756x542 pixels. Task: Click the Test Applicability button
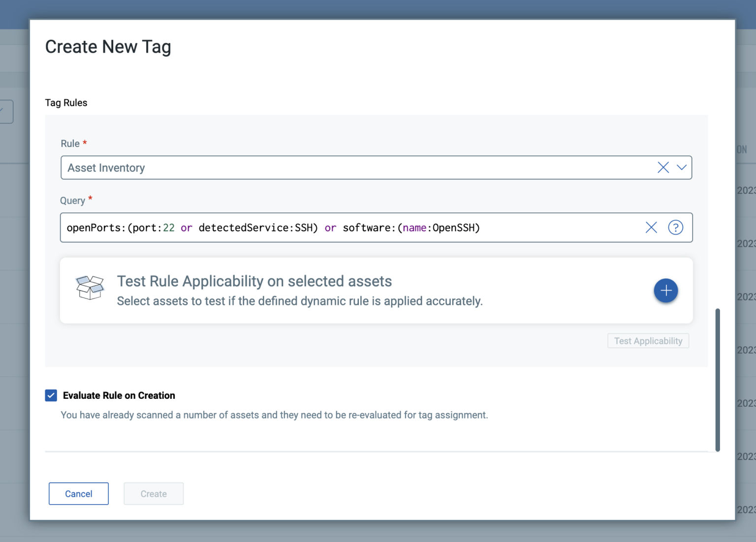click(x=648, y=340)
